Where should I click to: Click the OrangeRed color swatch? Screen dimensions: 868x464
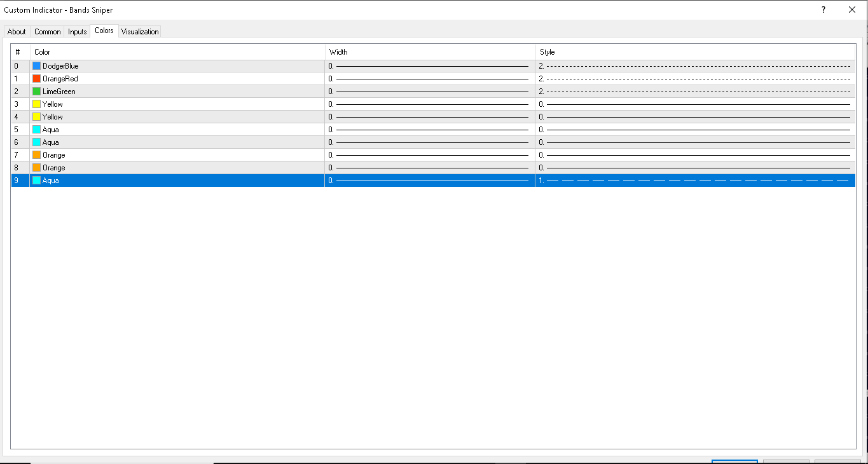(37, 79)
